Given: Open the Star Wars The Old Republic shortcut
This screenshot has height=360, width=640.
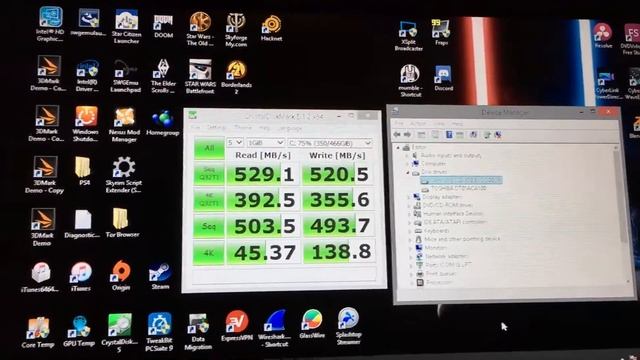Looking at the screenshot, I should (200, 29).
